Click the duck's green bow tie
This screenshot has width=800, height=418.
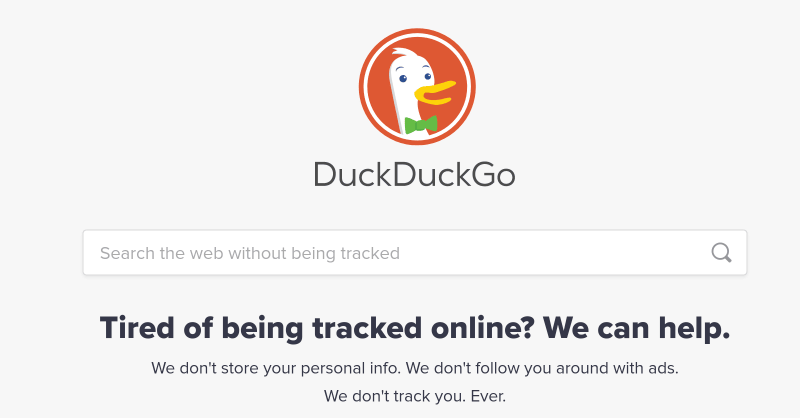(421, 125)
